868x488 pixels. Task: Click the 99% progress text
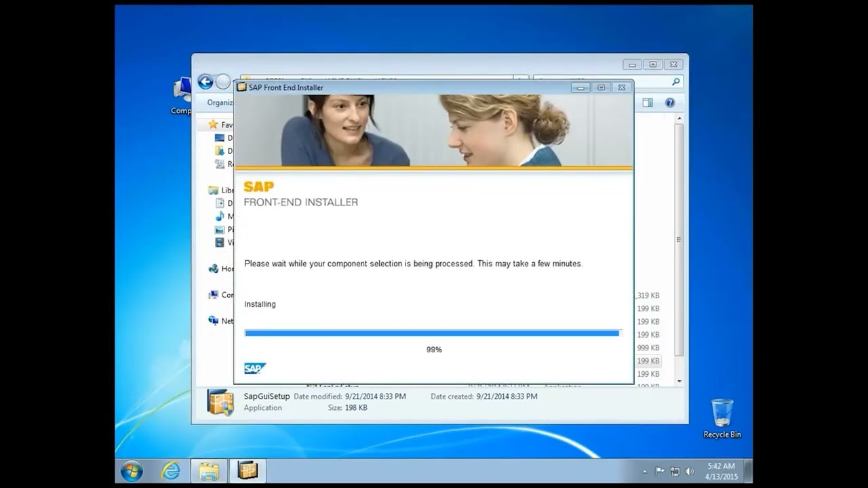[434, 350]
